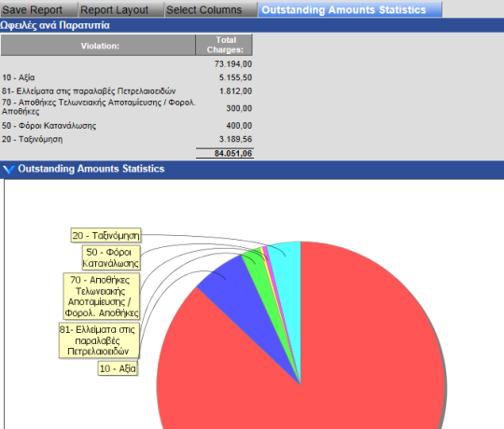Select the Outstanding Amounts Statistics tab
Viewport: 504px width, 429px height.
tap(350, 9)
